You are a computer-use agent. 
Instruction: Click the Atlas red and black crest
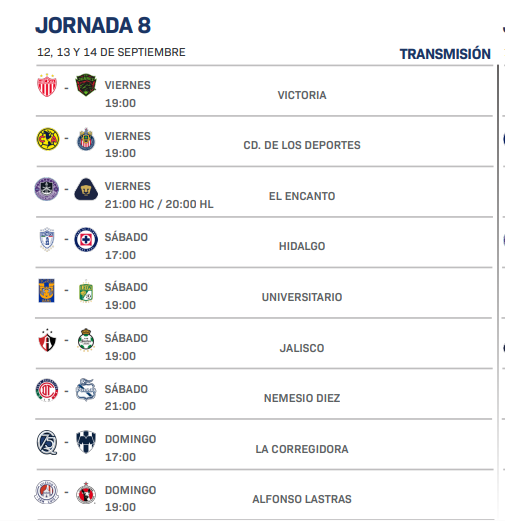pos(47,340)
